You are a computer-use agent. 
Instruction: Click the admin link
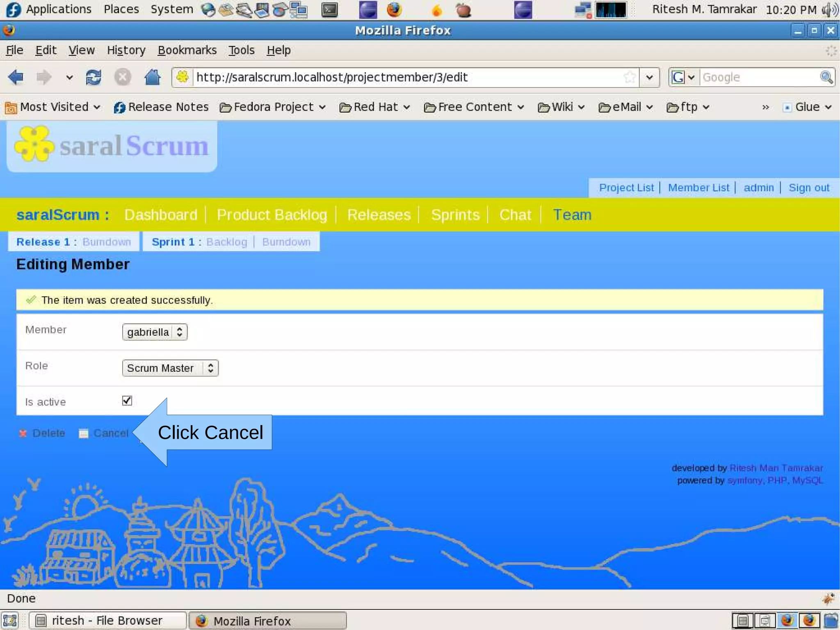pos(758,188)
